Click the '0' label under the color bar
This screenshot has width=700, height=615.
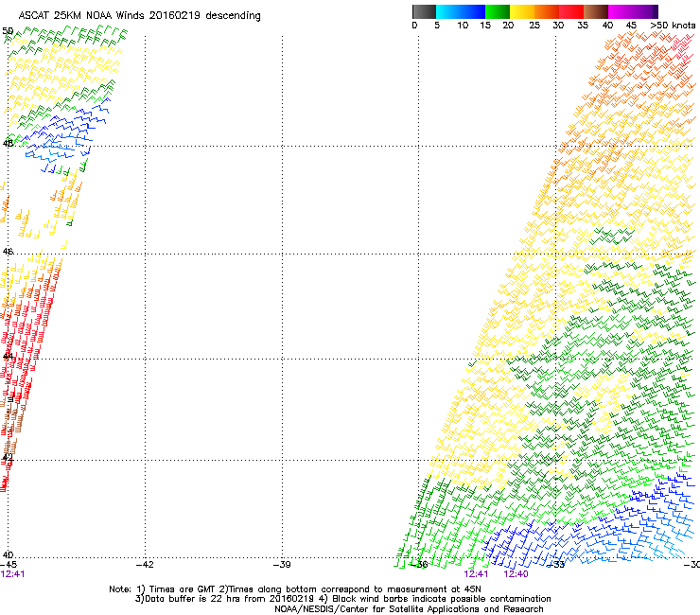414,26
